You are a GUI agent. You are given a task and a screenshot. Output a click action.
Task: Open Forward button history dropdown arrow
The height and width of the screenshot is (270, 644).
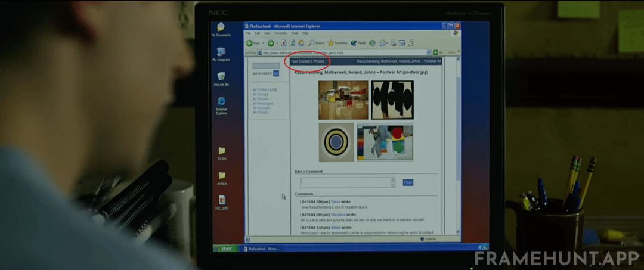[x=277, y=43]
